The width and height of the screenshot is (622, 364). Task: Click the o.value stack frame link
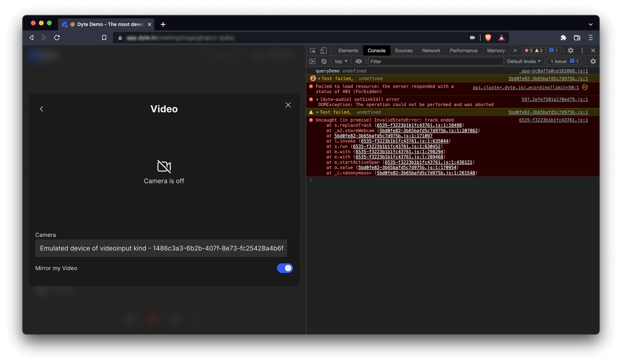pyautogui.click(x=407, y=168)
